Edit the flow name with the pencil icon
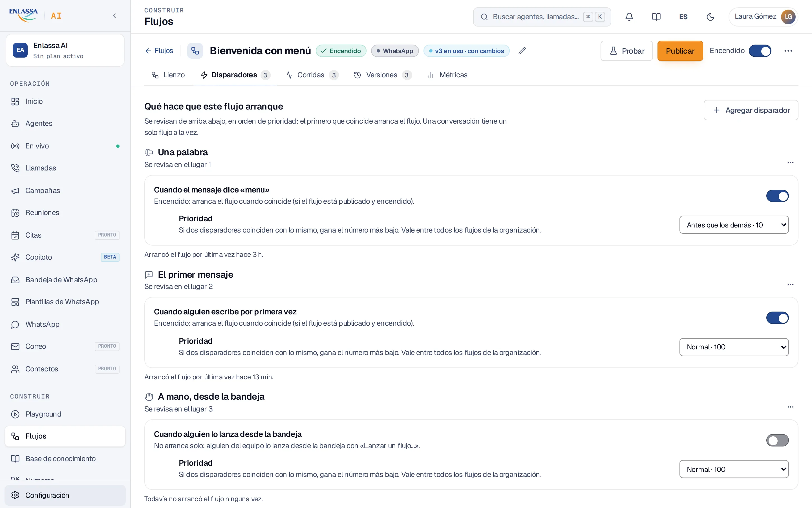The image size is (812, 508). [522, 51]
